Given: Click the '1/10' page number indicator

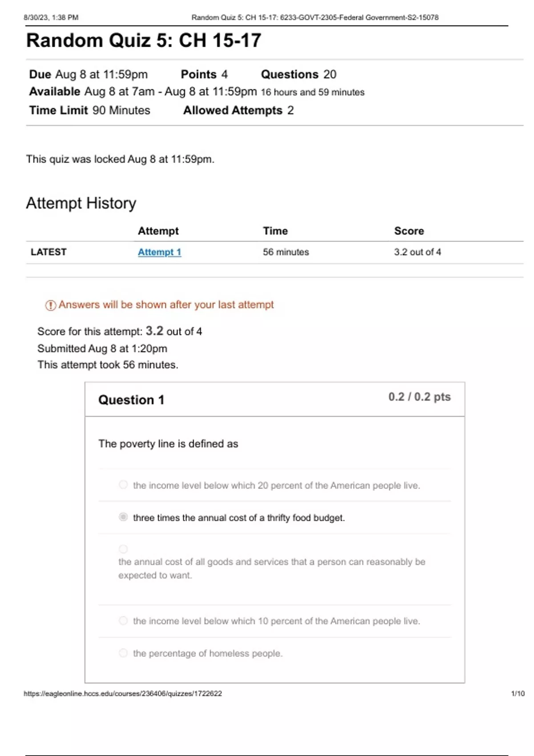Looking at the screenshot, I should point(518,693).
